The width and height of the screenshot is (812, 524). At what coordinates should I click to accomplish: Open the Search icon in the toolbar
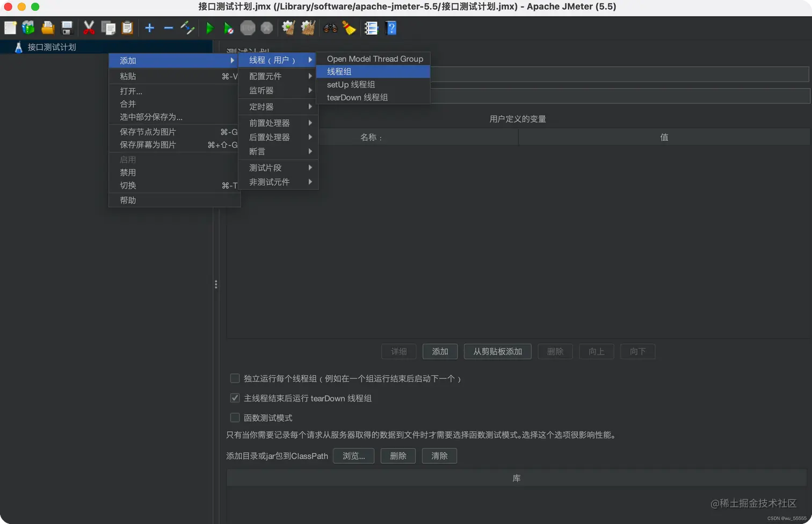(330, 27)
